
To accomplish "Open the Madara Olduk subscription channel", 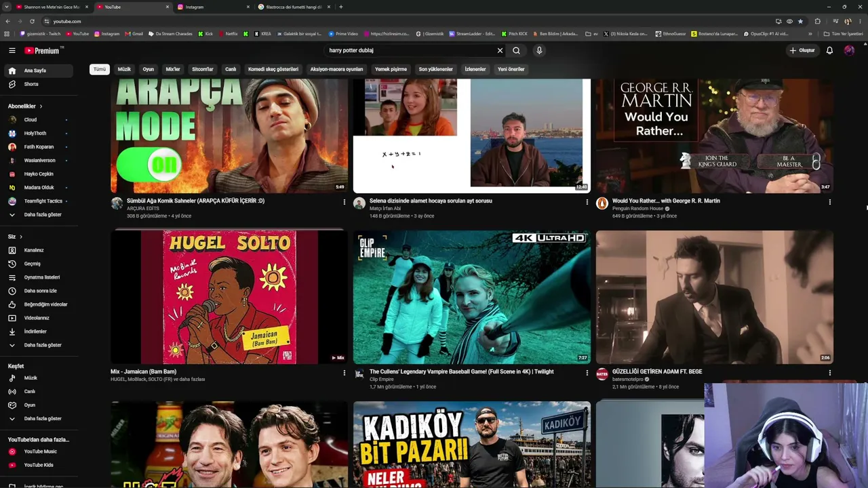I will coord(39,188).
